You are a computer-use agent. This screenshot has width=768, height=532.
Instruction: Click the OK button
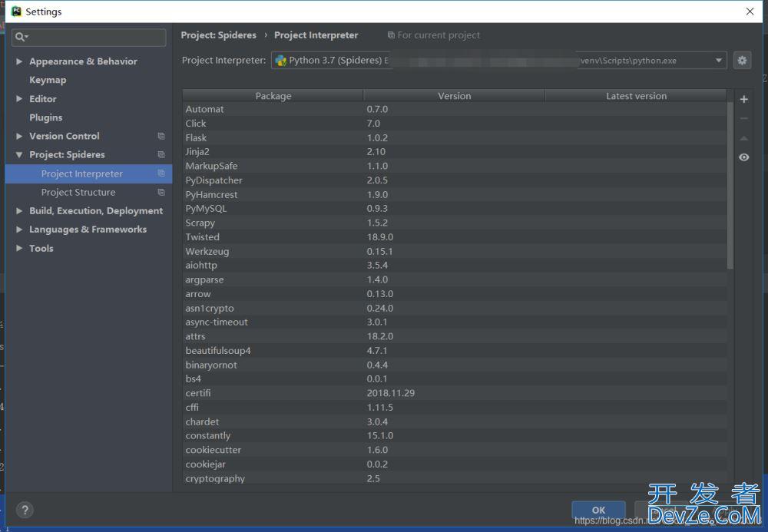point(598,510)
